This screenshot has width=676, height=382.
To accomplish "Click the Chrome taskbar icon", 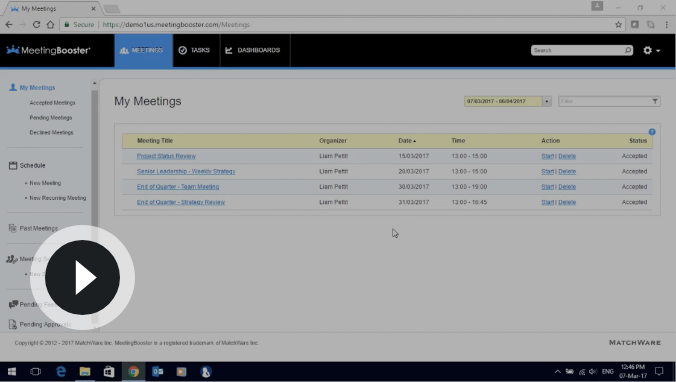I will tap(133, 372).
